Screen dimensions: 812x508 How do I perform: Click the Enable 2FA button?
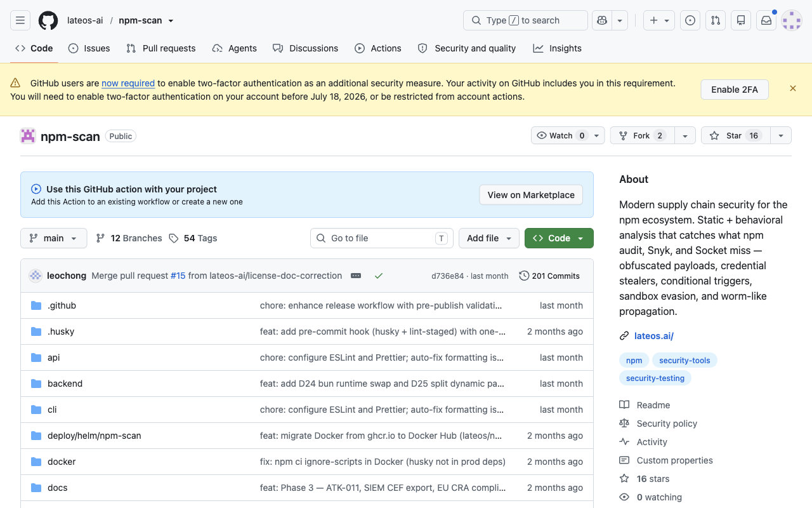735,90
